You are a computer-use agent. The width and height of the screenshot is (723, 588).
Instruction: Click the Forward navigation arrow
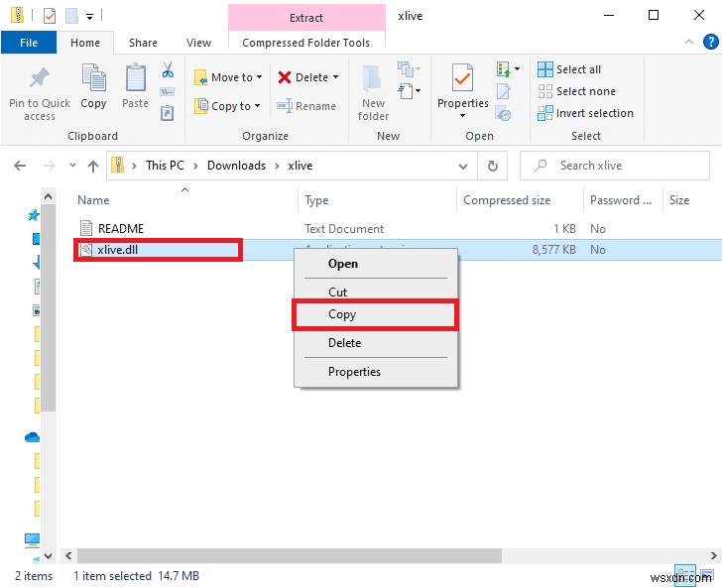click(x=49, y=166)
